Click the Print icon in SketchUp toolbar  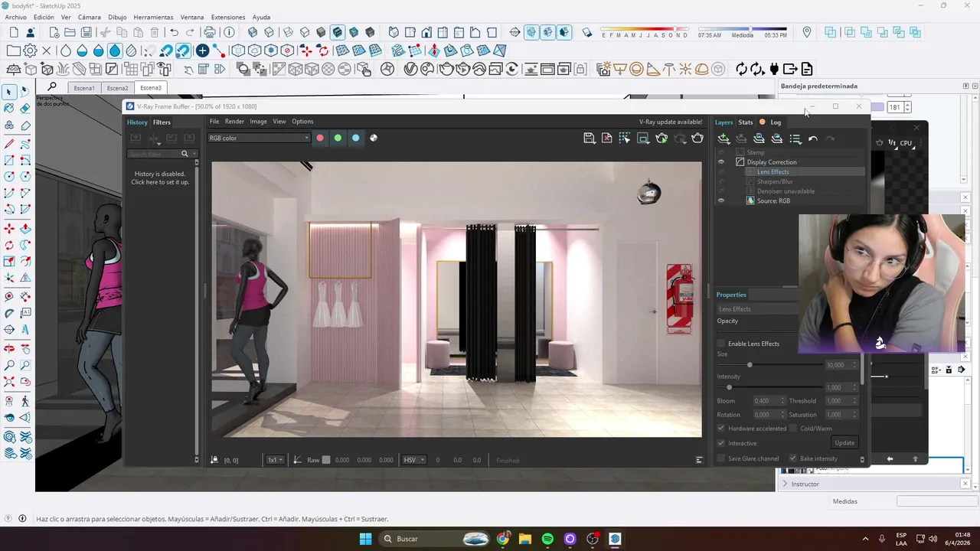(209, 32)
